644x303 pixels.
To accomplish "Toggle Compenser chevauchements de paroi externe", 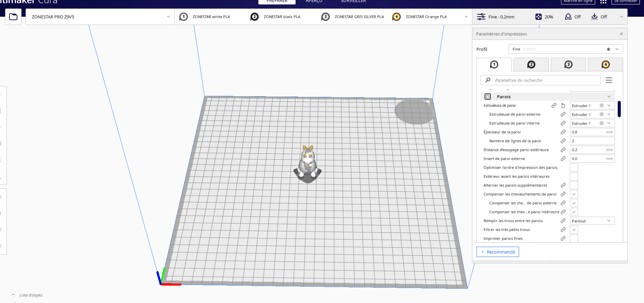I will coord(574,203).
